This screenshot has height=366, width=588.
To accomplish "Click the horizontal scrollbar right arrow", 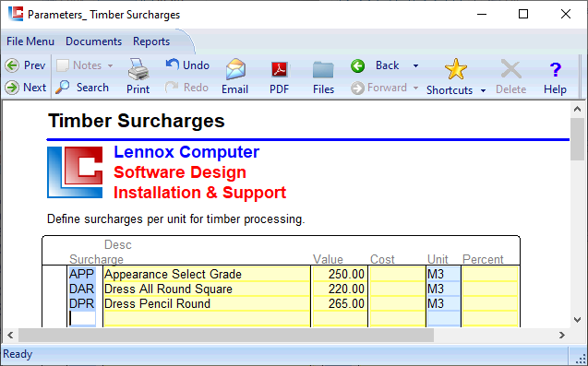I will [x=562, y=335].
